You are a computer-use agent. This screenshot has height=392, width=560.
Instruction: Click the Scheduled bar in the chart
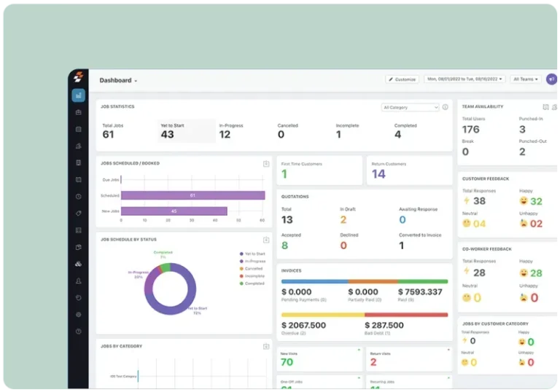pos(192,195)
